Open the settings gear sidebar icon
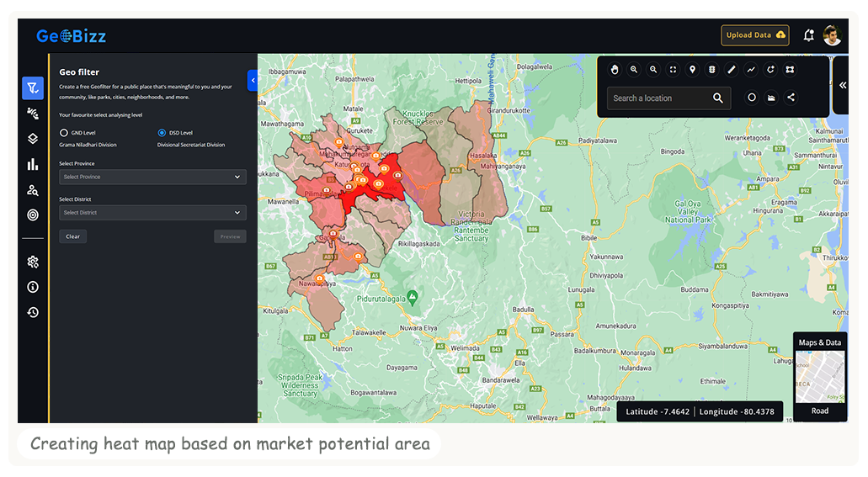 click(33, 262)
